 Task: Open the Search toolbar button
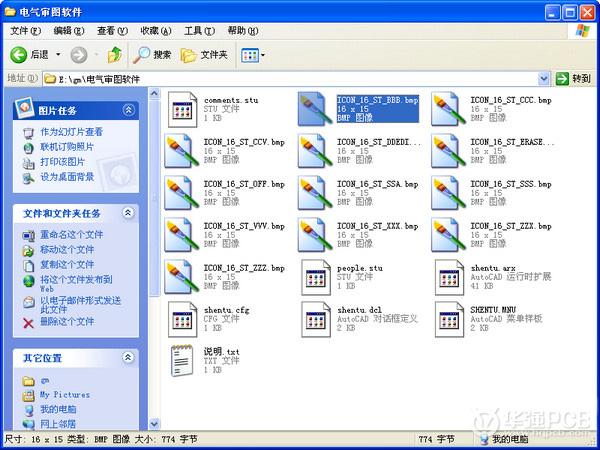(153, 54)
